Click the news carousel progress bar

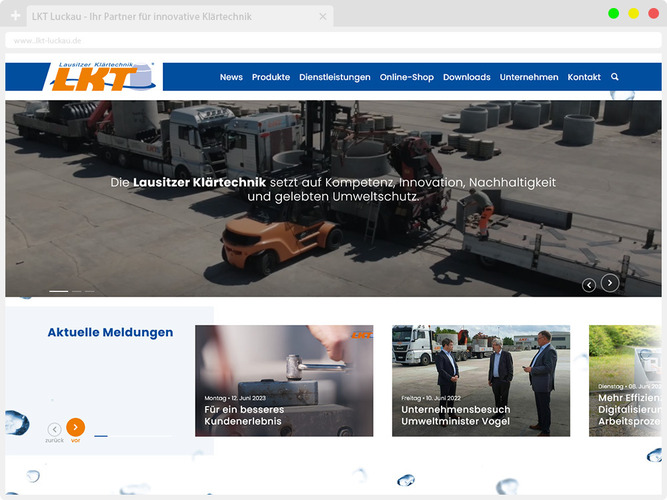coord(133,436)
